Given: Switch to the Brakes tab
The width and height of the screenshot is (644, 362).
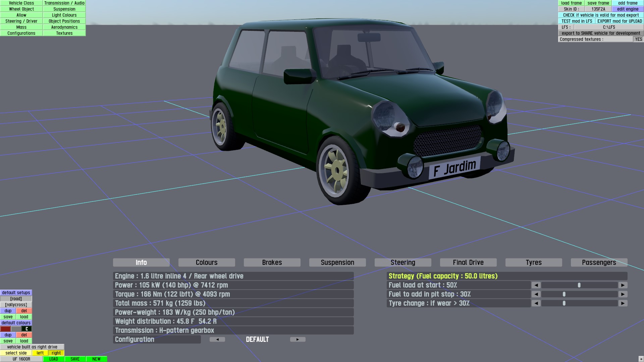Looking at the screenshot, I should pos(272,262).
